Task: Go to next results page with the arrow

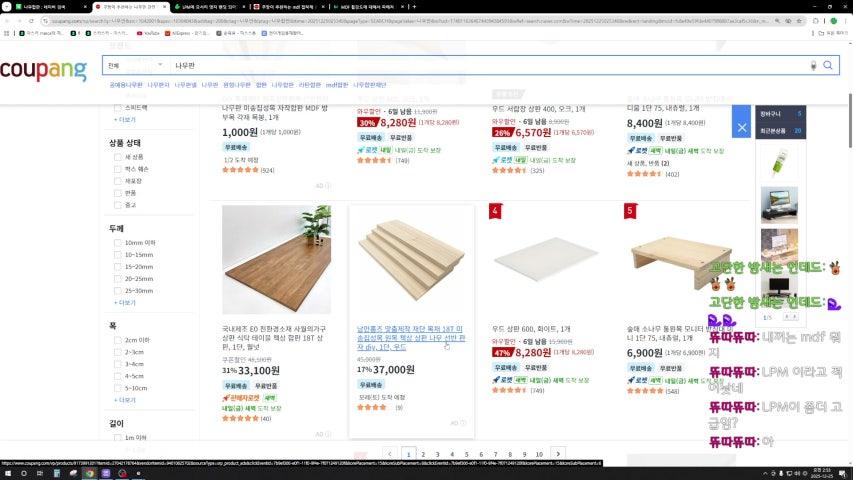Action: tap(558, 453)
